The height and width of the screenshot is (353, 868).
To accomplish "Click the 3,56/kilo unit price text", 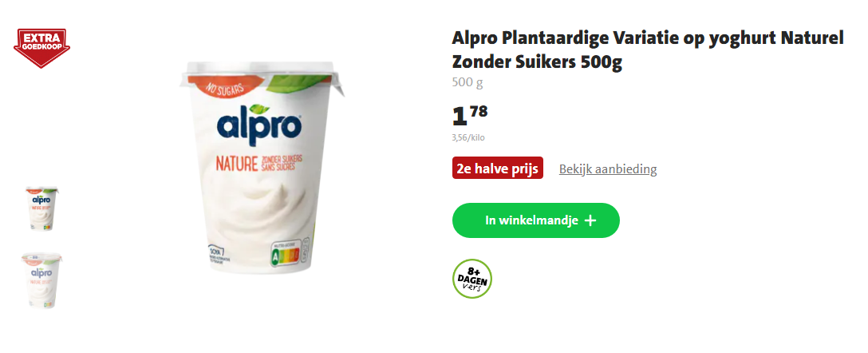I will click(468, 138).
